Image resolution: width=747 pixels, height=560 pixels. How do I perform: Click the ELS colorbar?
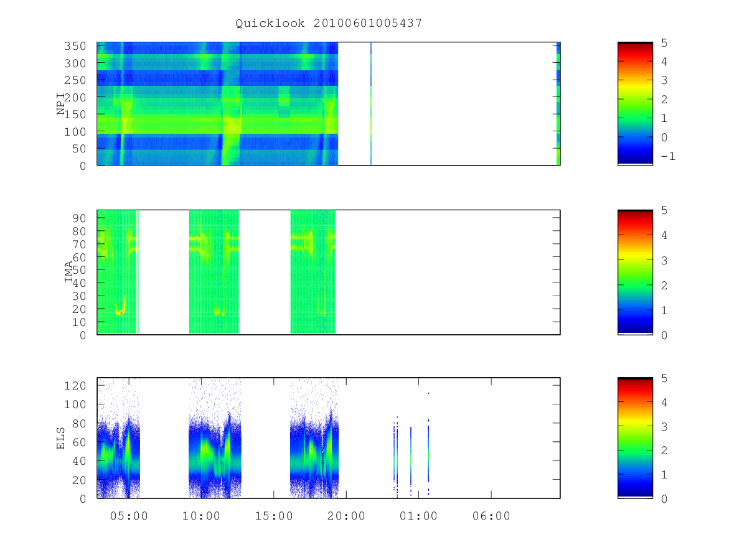coord(635,437)
